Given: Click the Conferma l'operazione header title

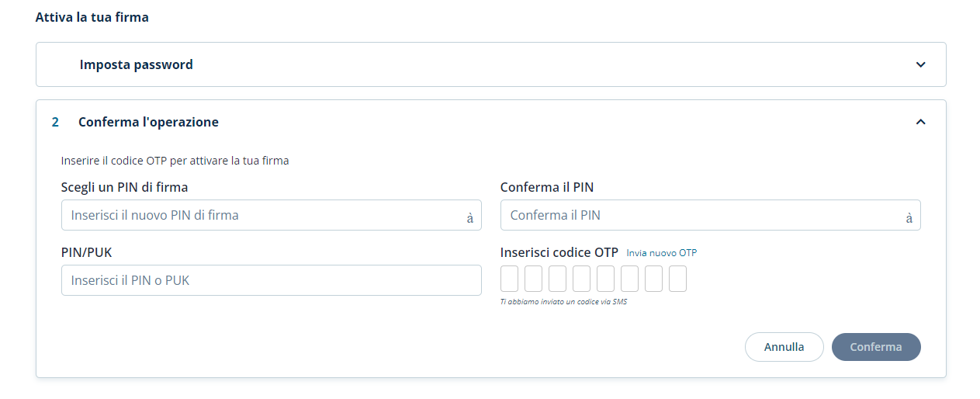Looking at the screenshot, I should coord(148,122).
